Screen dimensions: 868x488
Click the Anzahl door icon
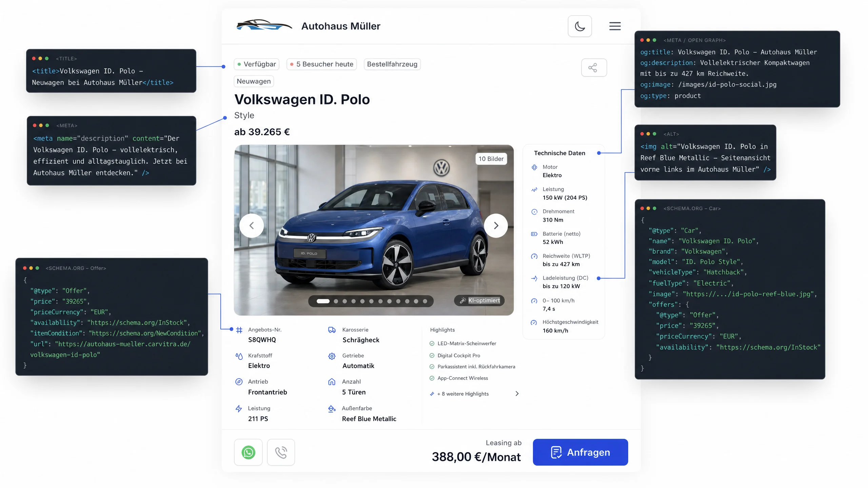click(x=332, y=382)
